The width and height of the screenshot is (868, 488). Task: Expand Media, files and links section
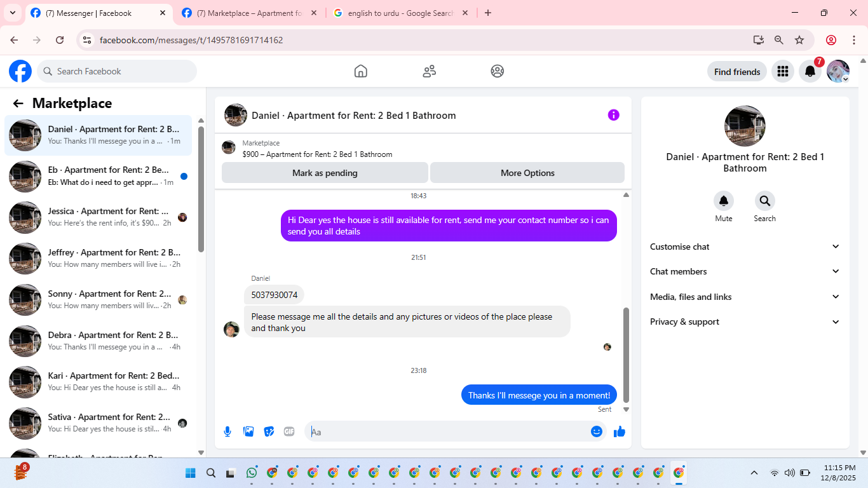pyautogui.click(x=745, y=297)
